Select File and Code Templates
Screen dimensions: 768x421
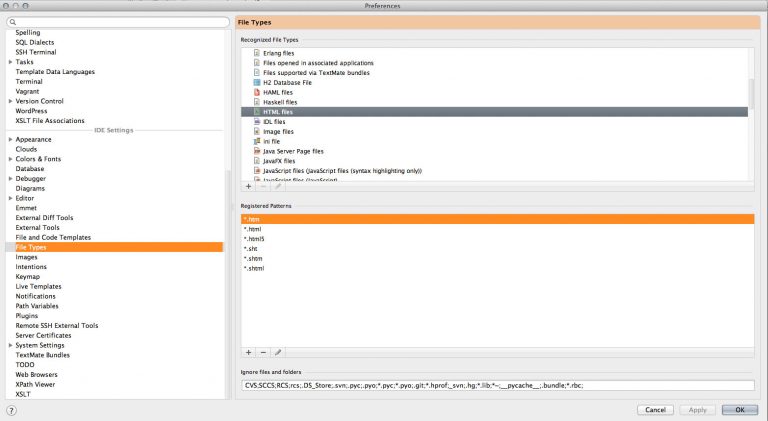click(x=53, y=237)
